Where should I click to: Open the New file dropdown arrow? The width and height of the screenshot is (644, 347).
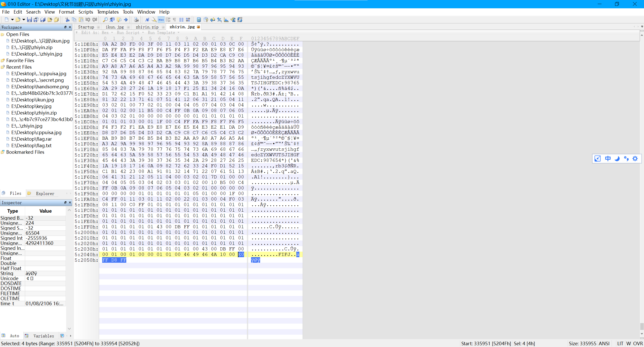[x=12, y=20]
